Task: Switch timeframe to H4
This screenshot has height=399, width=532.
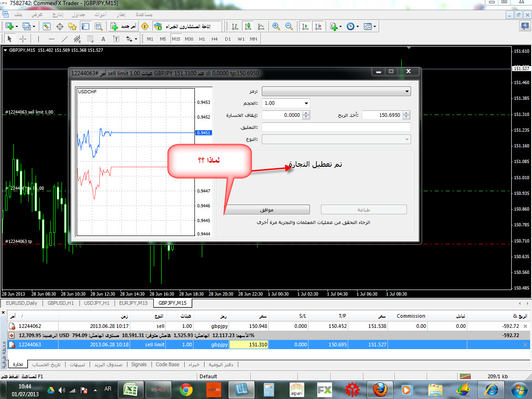Action: [x=214, y=39]
